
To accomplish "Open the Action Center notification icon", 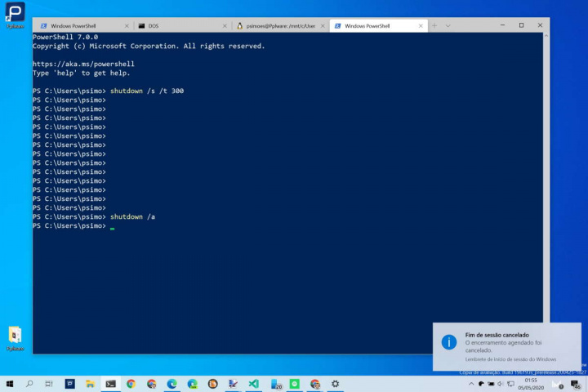I will coord(578,384).
